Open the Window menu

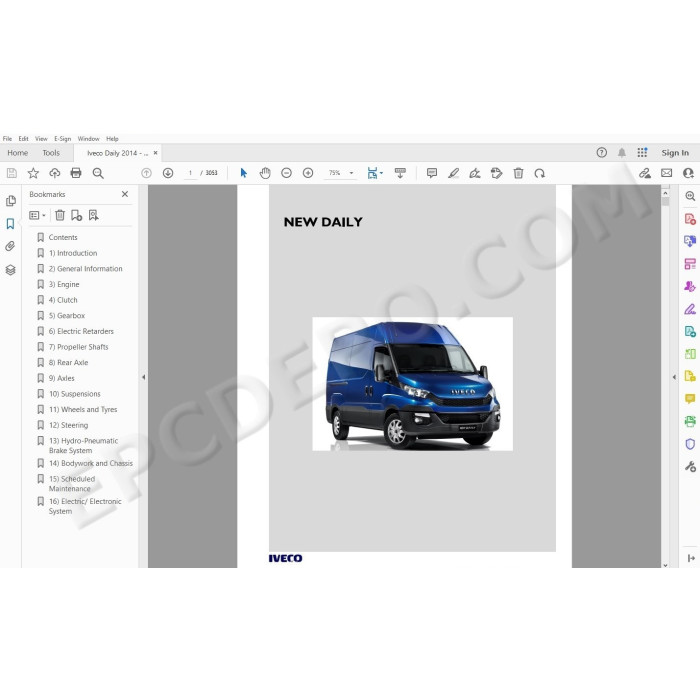[88, 139]
